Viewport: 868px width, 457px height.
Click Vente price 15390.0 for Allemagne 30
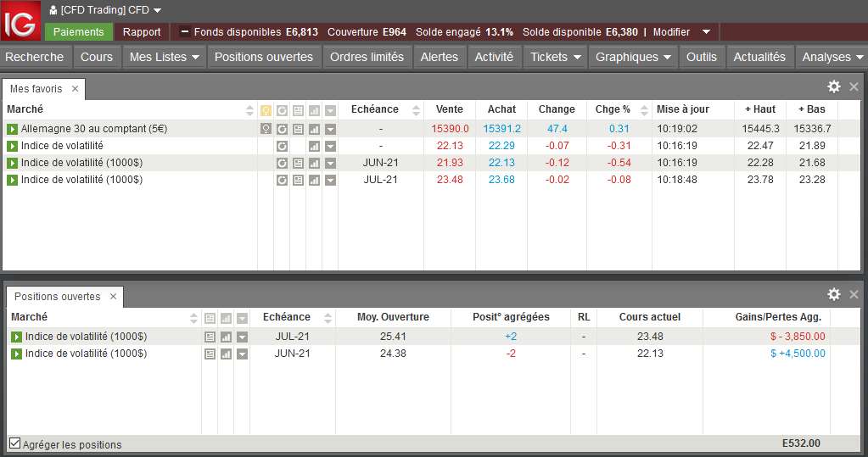450,129
